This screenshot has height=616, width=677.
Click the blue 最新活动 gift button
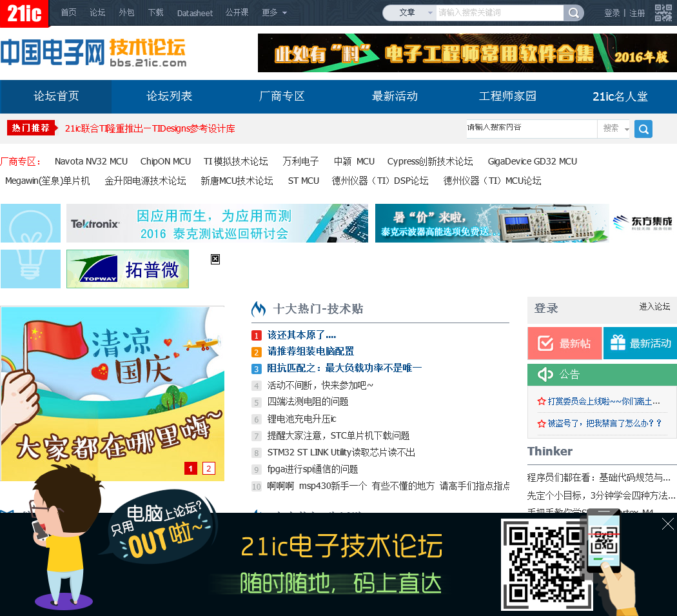[x=640, y=343]
